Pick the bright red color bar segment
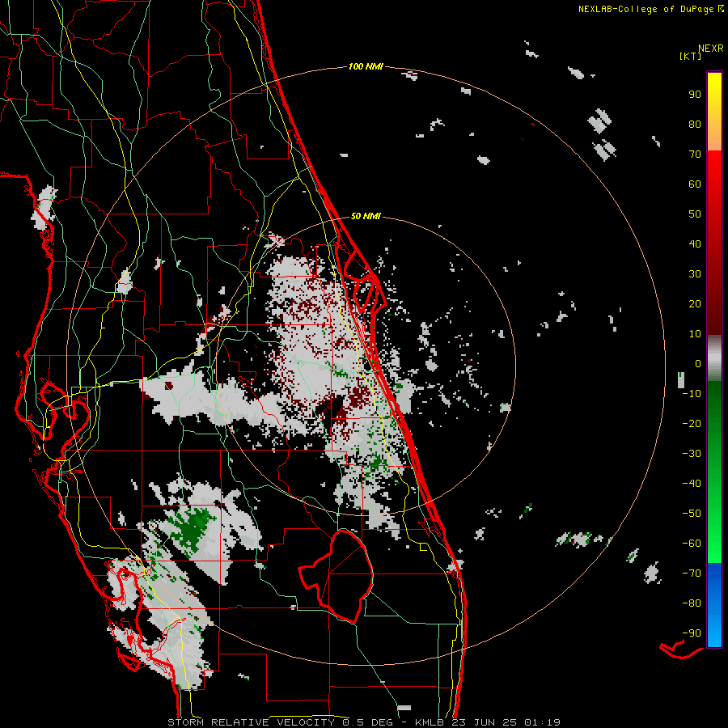This screenshot has height=728, width=728. click(714, 186)
